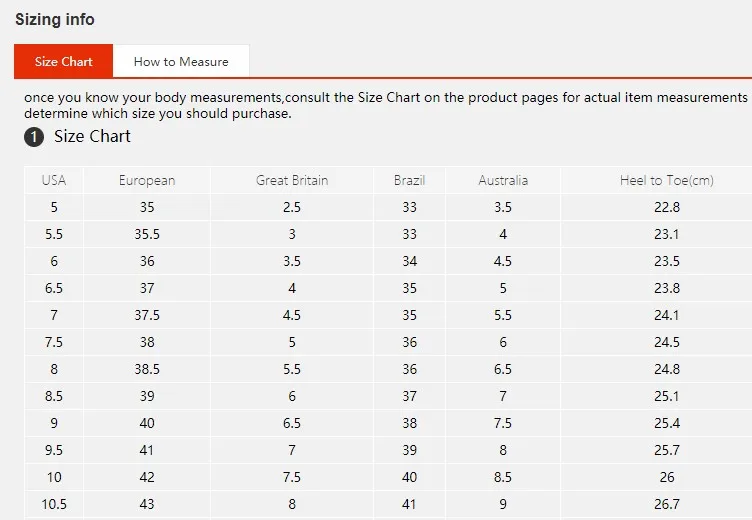Click heel to toe 26.7 cell
Viewport: 752px width, 520px height.
pyautogui.click(x=667, y=504)
